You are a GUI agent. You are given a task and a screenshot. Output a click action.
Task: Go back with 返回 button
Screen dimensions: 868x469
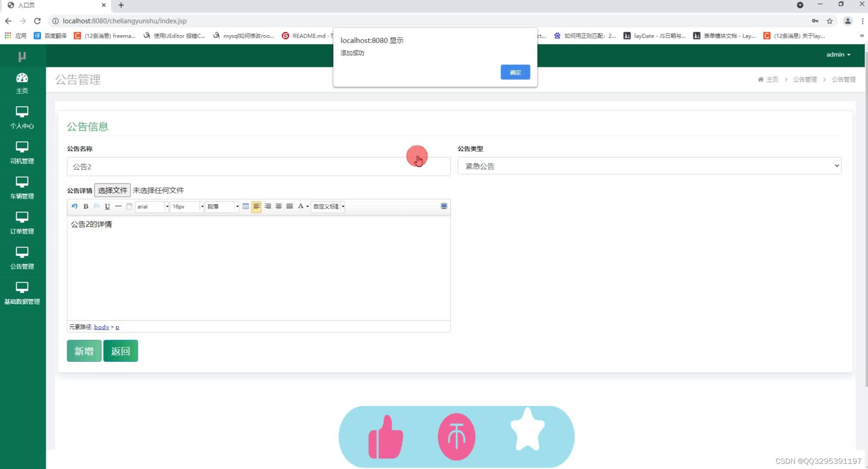pyautogui.click(x=121, y=351)
